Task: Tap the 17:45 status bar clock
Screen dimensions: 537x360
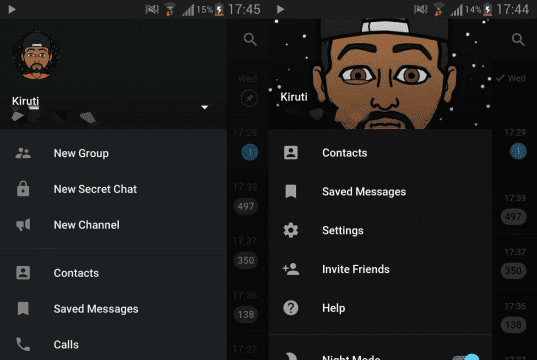Action: [244, 9]
